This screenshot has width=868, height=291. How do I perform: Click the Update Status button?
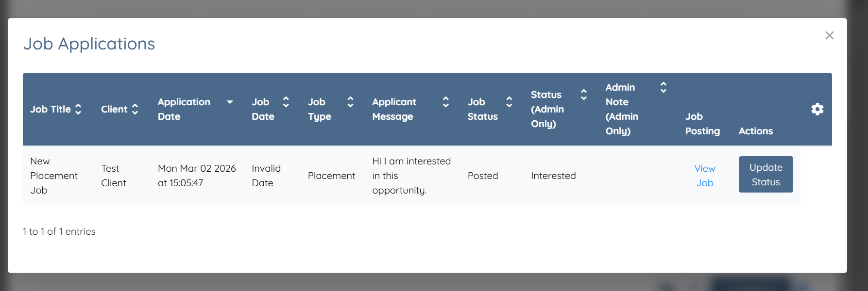(x=766, y=175)
